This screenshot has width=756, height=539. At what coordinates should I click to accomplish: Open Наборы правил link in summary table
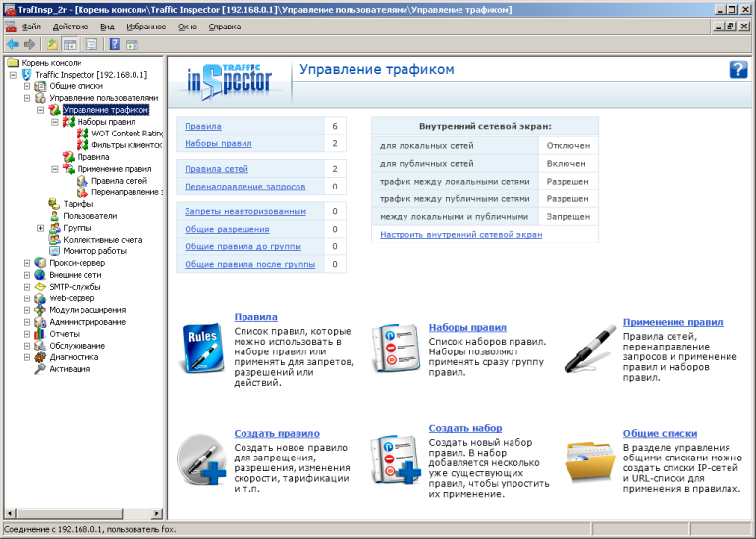218,143
